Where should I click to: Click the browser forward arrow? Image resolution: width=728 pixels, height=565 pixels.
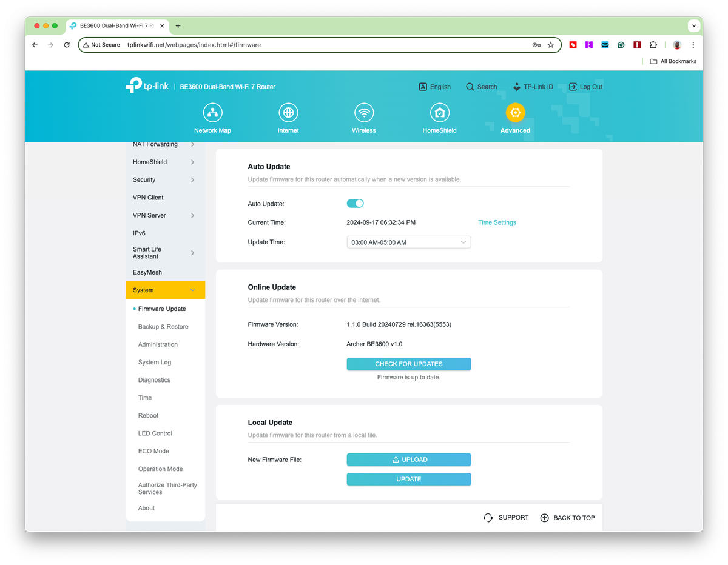tap(50, 45)
